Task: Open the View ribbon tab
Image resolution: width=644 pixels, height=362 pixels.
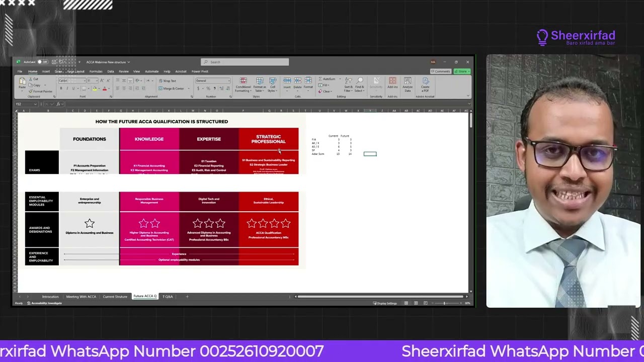Action: click(x=136, y=71)
